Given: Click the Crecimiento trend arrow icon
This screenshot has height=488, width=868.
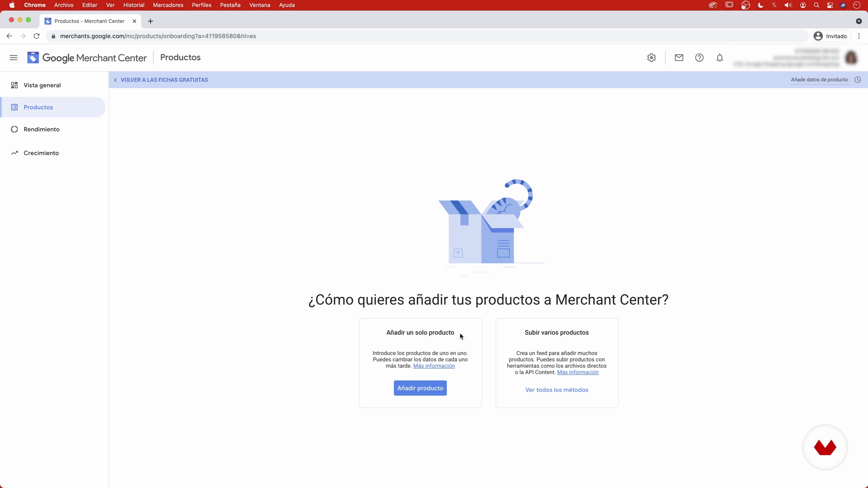Looking at the screenshot, I should (x=14, y=153).
